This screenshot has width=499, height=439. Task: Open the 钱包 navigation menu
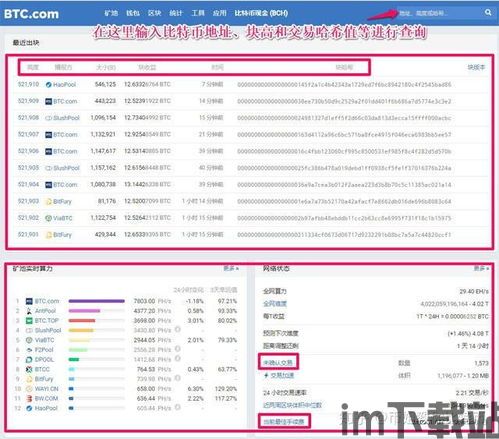point(133,13)
